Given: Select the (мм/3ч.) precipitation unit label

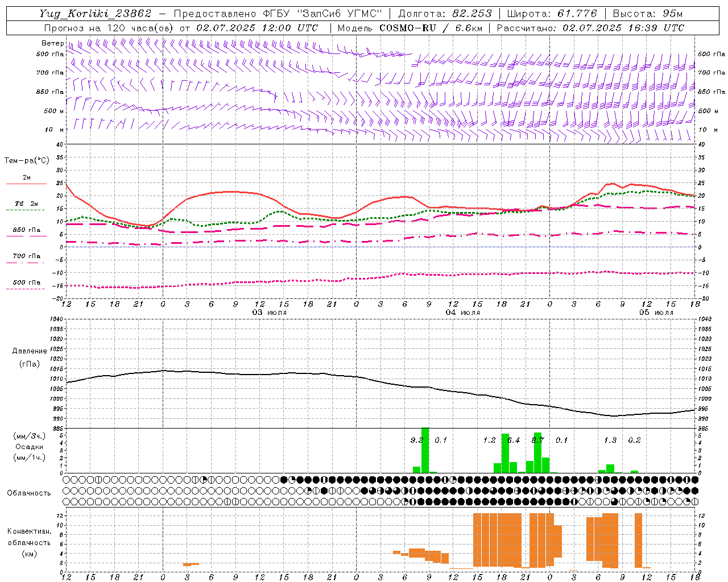Looking at the screenshot, I should pyautogui.click(x=30, y=436).
